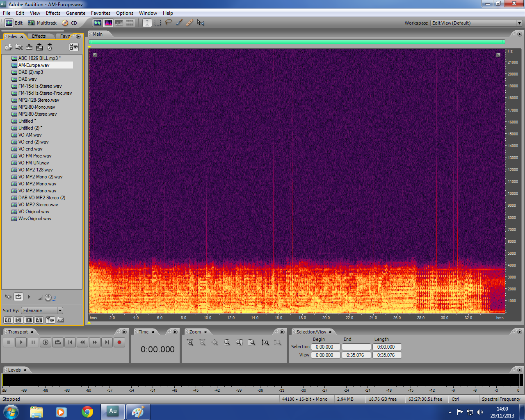Select the Marquee Selection tool
The height and width of the screenshot is (420, 525).
(157, 23)
